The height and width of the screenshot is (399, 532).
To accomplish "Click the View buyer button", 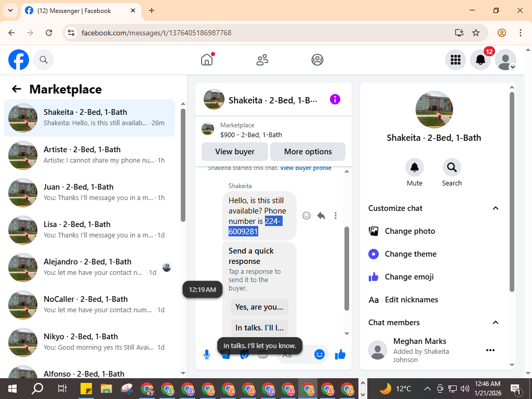I will coord(235,152).
